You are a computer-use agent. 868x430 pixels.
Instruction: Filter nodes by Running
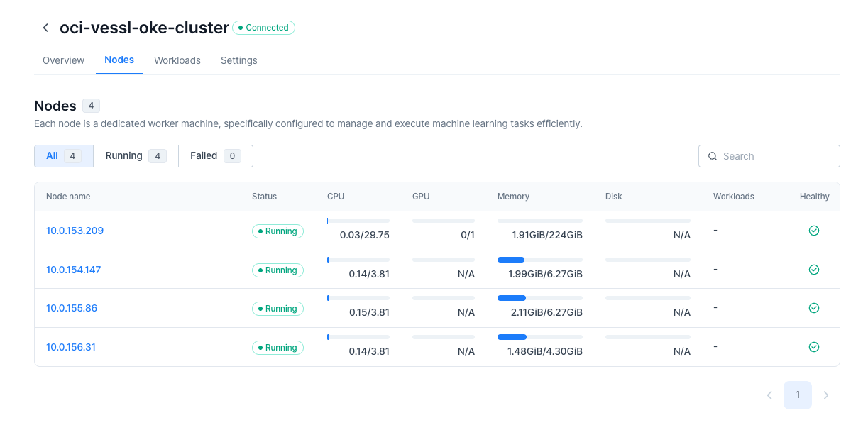136,156
